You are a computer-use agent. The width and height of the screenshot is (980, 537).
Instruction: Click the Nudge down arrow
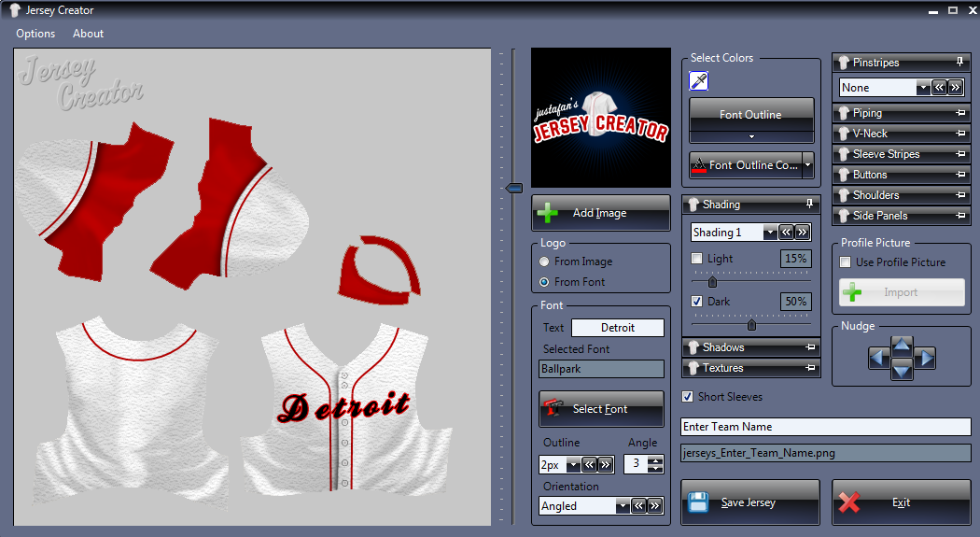point(902,370)
